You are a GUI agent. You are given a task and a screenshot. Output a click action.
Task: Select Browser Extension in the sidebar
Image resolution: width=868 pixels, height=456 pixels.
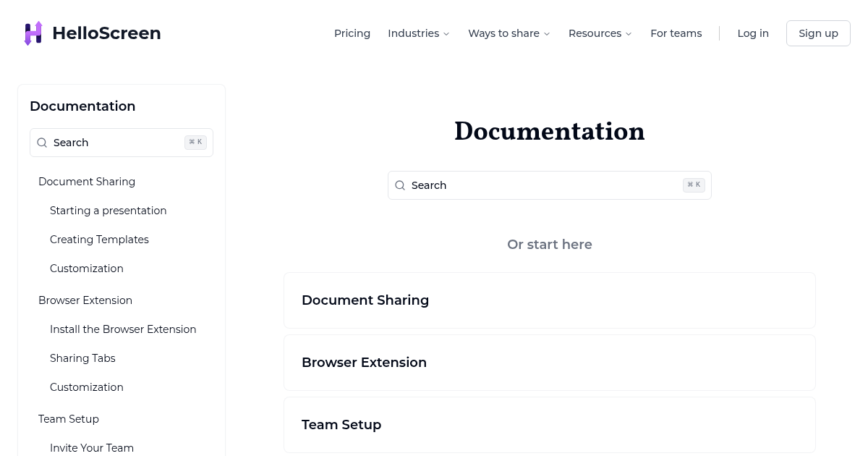pos(85,300)
